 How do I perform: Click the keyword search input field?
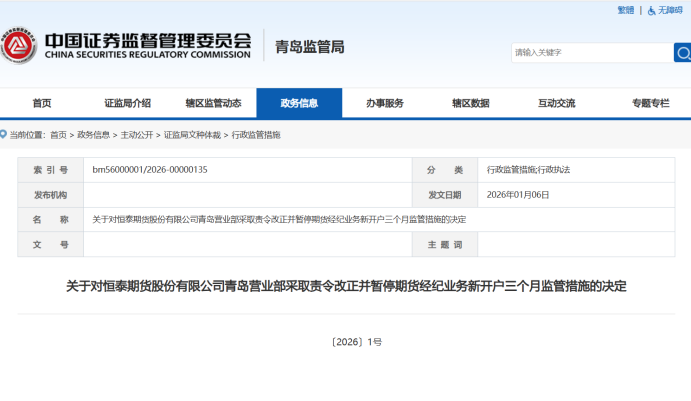click(590, 52)
